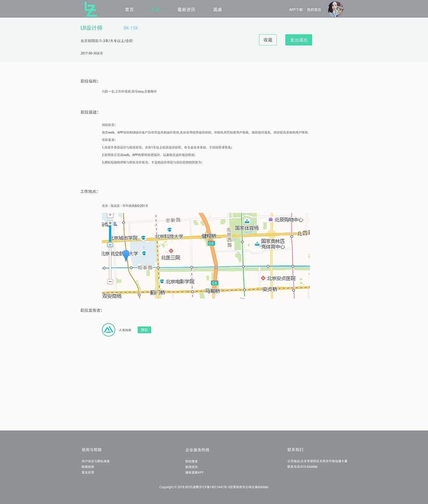Click the building icon beside the zoom-in button
The image size is (428, 504).
[x=115, y=224]
